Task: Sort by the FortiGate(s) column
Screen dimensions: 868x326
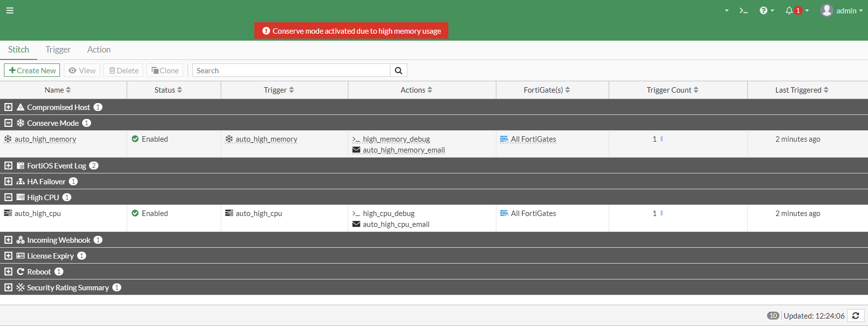Action: pos(547,90)
